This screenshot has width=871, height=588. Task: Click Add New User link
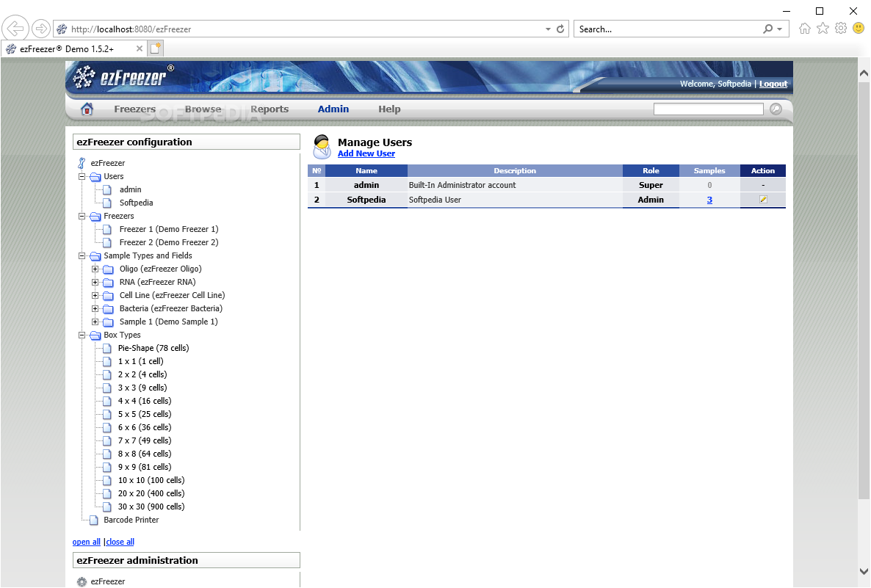[x=366, y=154]
